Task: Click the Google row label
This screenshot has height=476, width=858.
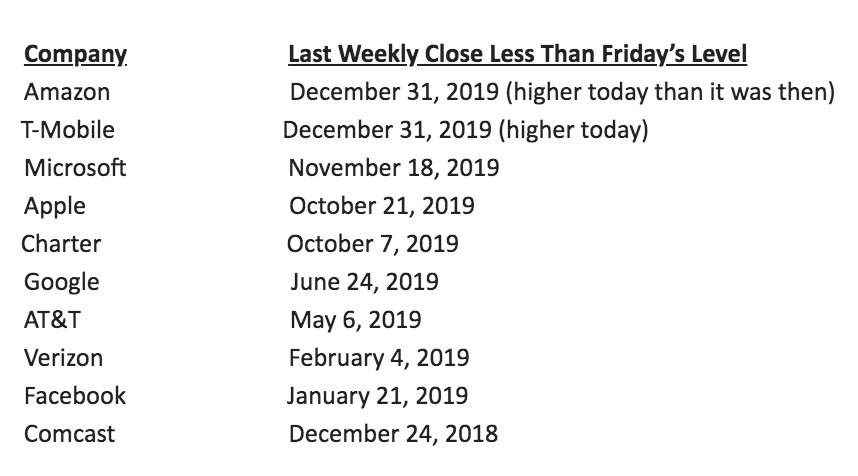Action: click(62, 282)
